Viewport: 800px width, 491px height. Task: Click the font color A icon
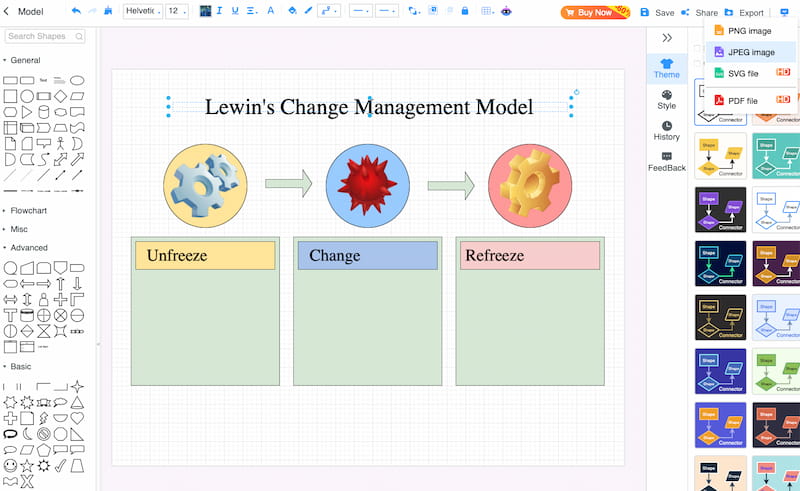[x=271, y=11]
